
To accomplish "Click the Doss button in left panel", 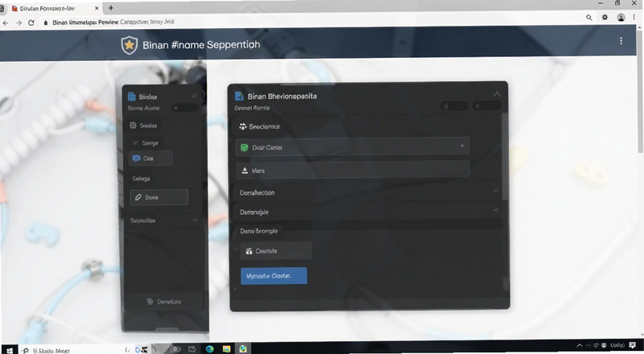I will (x=159, y=198).
